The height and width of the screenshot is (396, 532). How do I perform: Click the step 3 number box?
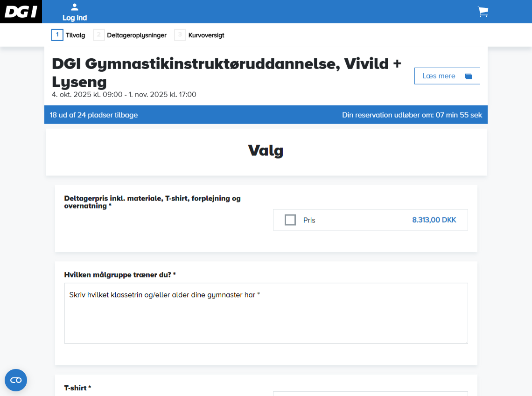point(180,35)
